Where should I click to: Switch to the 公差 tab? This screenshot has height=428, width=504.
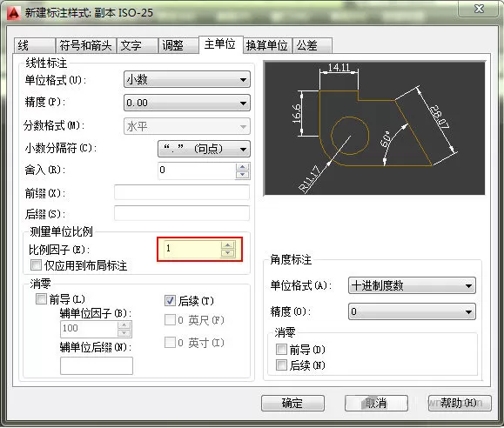point(312,45)
